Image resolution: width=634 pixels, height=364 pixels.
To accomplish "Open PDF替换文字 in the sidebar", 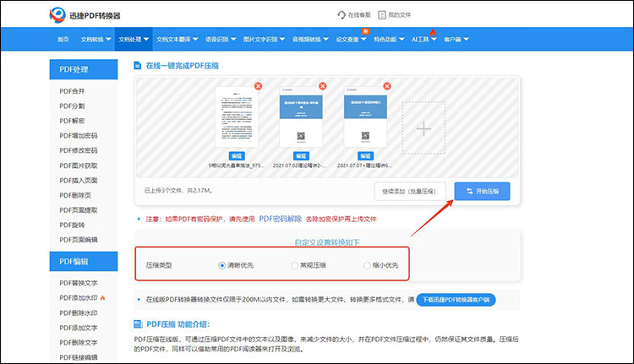I will 79,283.
